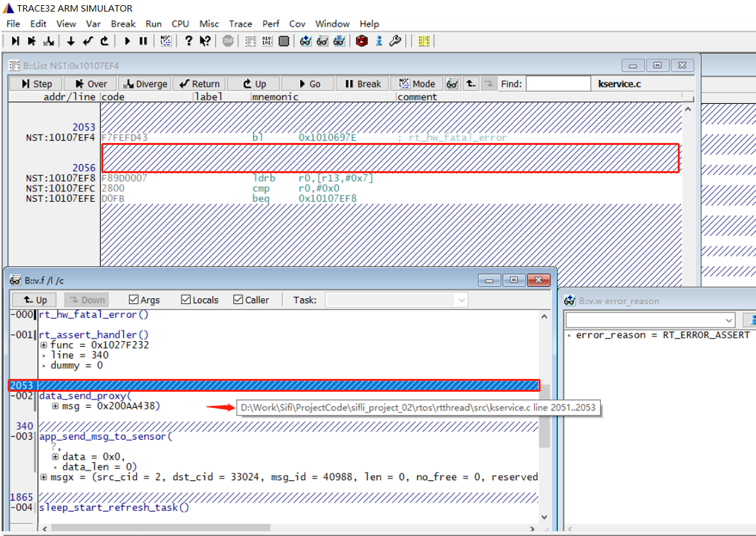
Task: Open the Cov menu
Action: pyautogui.click(x=297, y=24)
